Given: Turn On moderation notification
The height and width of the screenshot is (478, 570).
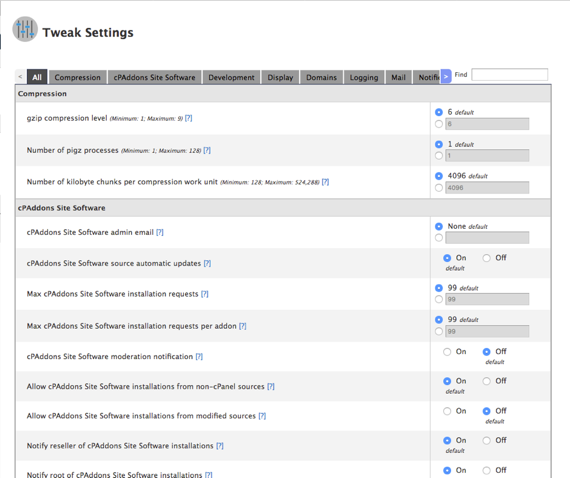Looking at the screenshot, I should tap(447, 352).
